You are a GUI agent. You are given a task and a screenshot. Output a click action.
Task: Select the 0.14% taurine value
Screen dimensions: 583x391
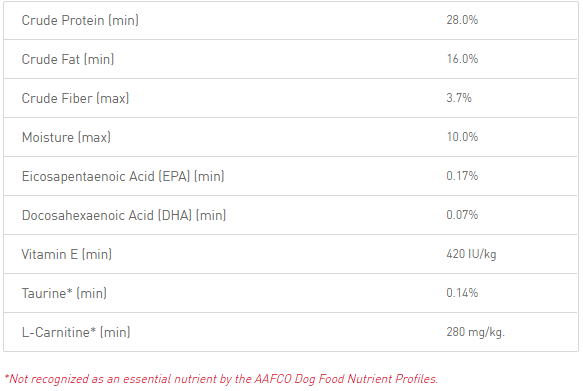(x=462, y=293)
